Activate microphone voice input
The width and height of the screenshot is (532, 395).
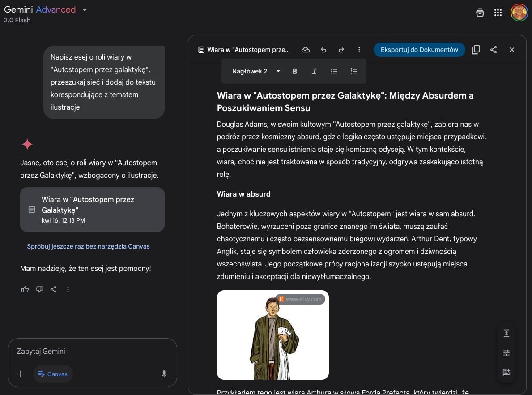coord(164,374)
